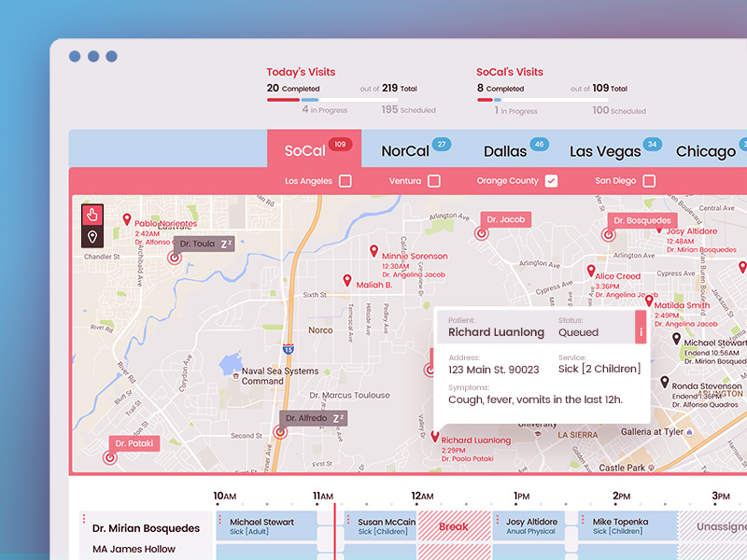Switch to the Dallas tab
The width and height of the screenshot is (747, 560).
(505, 151)
